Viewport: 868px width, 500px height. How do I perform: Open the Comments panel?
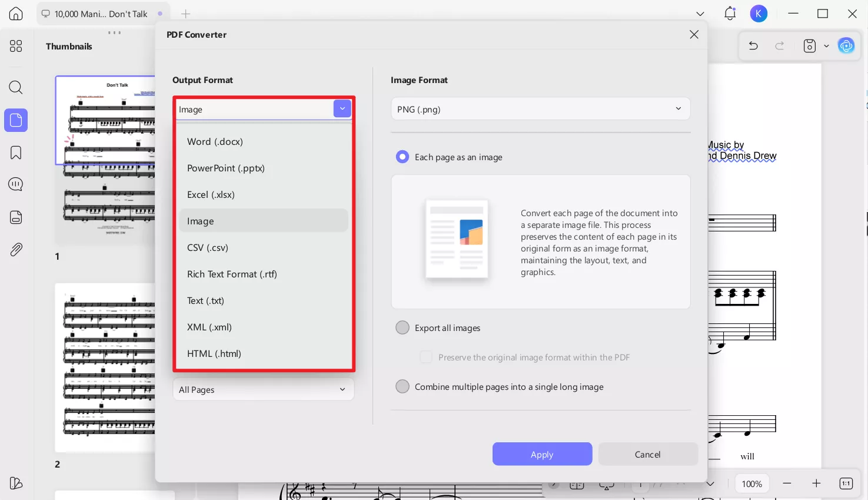coord(16,184)
